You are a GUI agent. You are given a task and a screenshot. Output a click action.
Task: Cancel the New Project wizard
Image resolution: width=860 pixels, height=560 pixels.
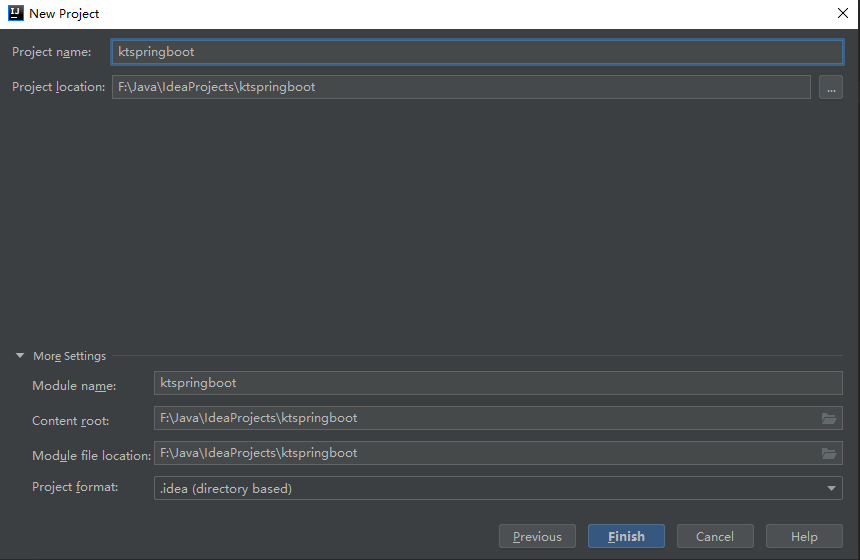click(x=715, y=536)
